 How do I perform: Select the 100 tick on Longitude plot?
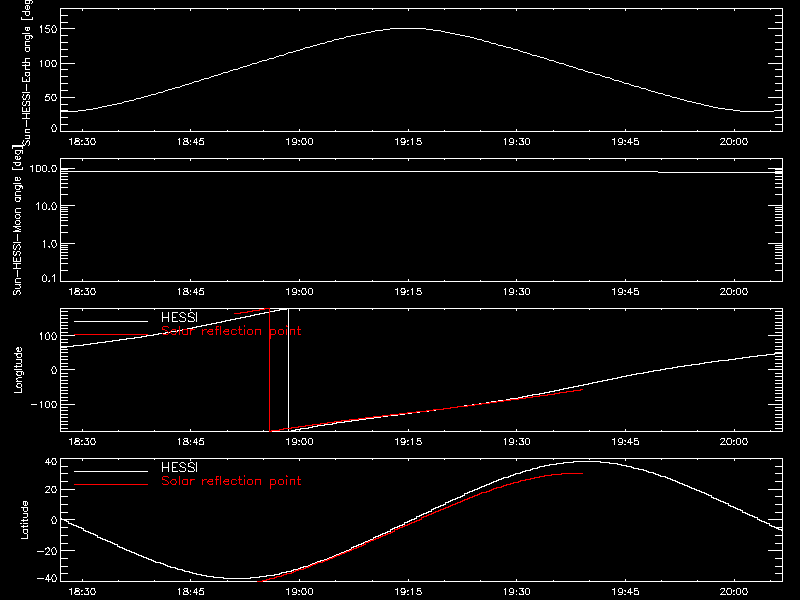(x=49, y=336)
